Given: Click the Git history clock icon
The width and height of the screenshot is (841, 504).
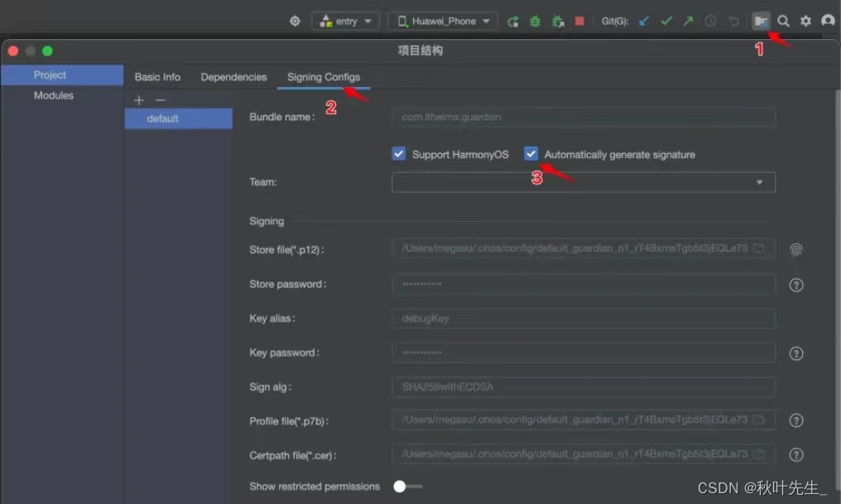Looking at the screenshot, I should pos(710,21).
